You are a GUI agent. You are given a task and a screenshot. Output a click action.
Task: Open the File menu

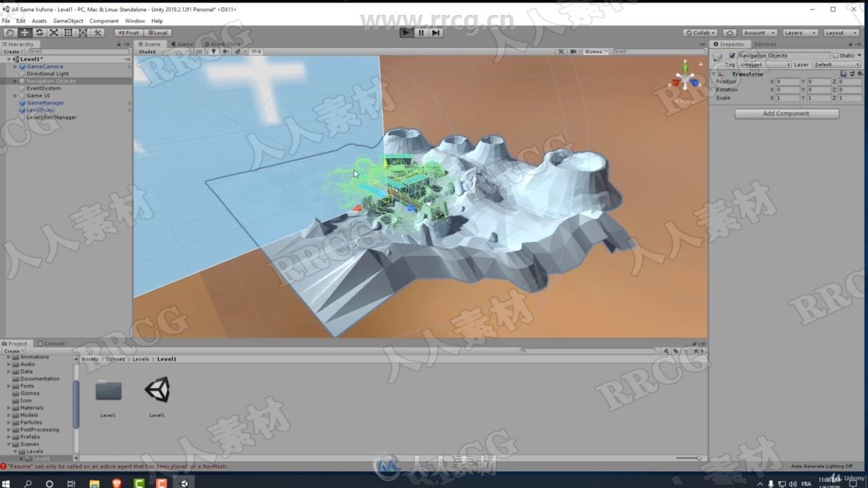click(x=6, y=21)
